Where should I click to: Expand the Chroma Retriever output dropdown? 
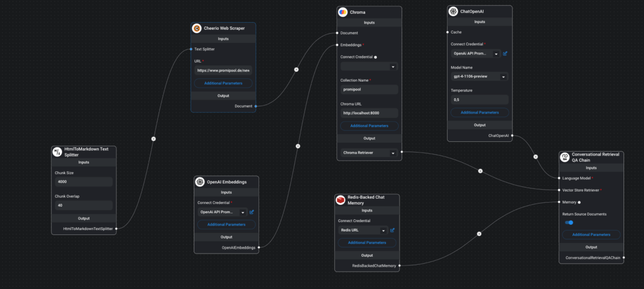click(369, 153)
